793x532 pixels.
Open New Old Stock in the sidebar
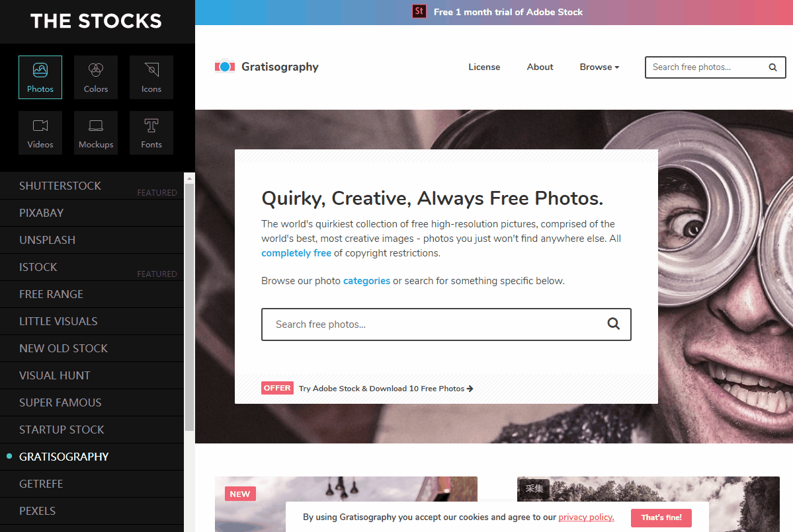tap(92, 348)
